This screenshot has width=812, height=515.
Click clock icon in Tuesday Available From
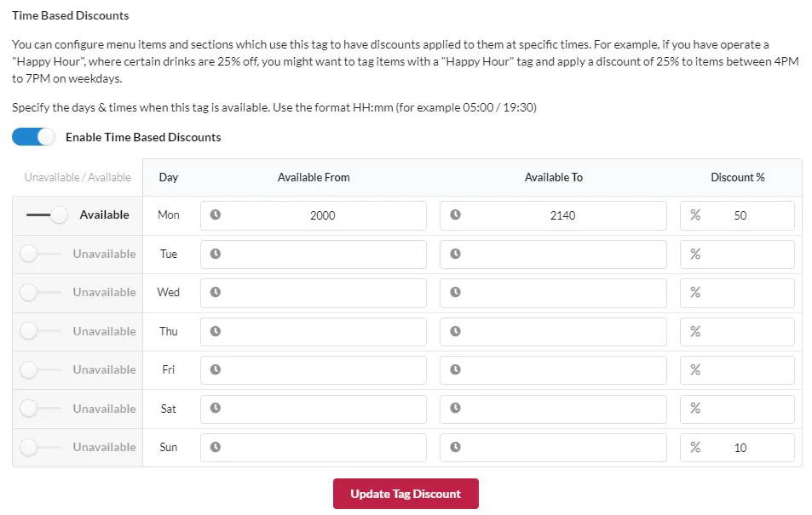(216, 254)
